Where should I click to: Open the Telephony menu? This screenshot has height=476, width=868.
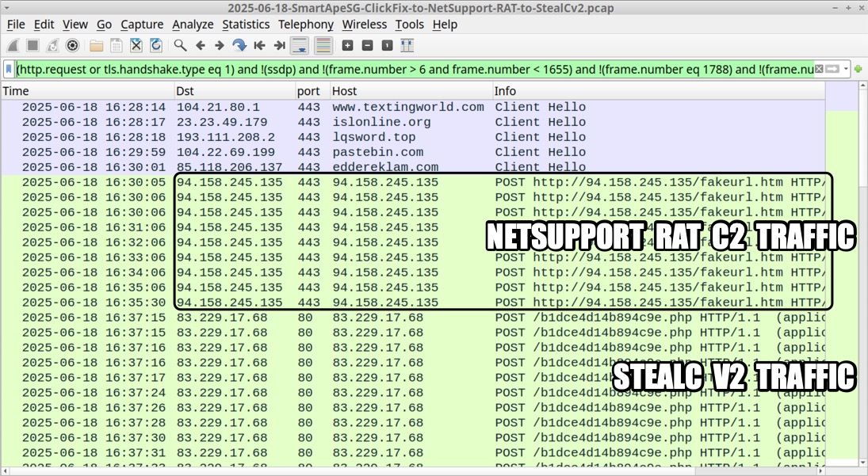tap(305, 25)
